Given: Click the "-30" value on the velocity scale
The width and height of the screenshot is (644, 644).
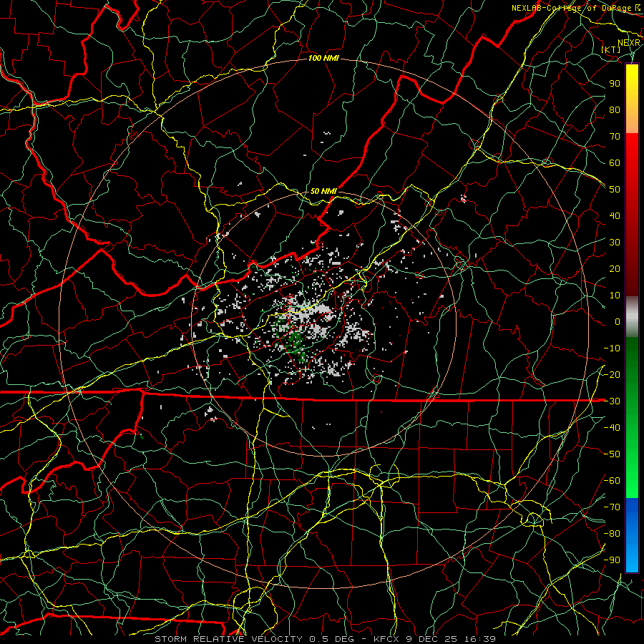Looking at the screenshot, I should click(612, 401).
